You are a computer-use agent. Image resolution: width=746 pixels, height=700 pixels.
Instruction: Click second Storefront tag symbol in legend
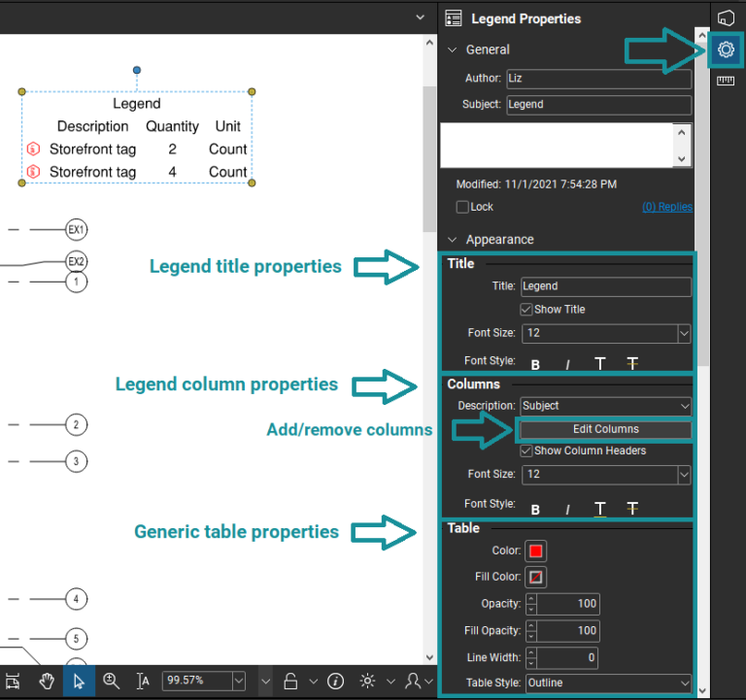pyautogui.click(x=33, y=171)
